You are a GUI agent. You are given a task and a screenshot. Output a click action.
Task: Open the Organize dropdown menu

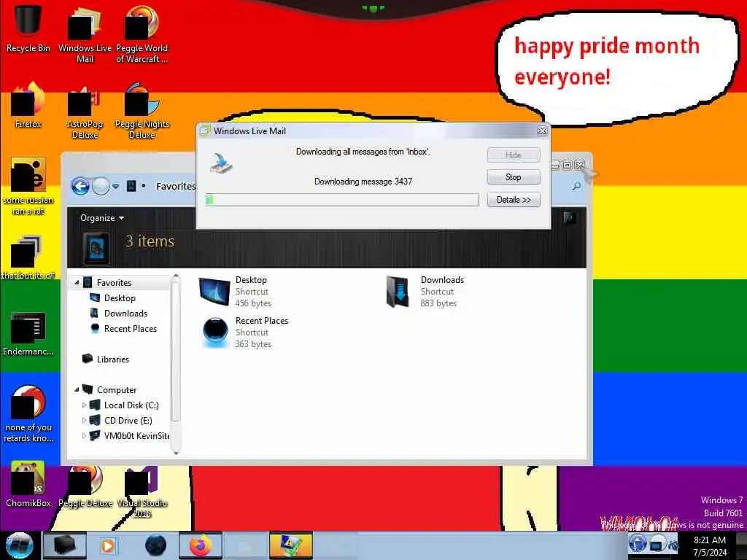102,217
